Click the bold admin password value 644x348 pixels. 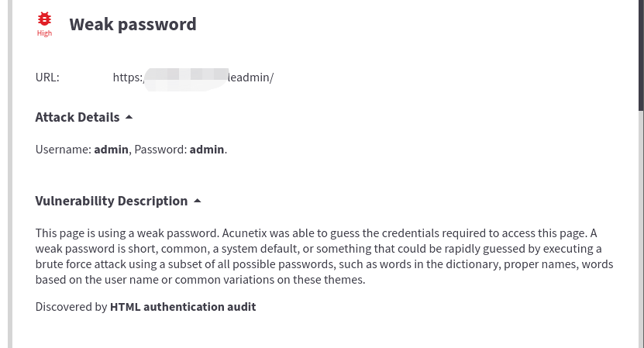(x=207, y=149)
